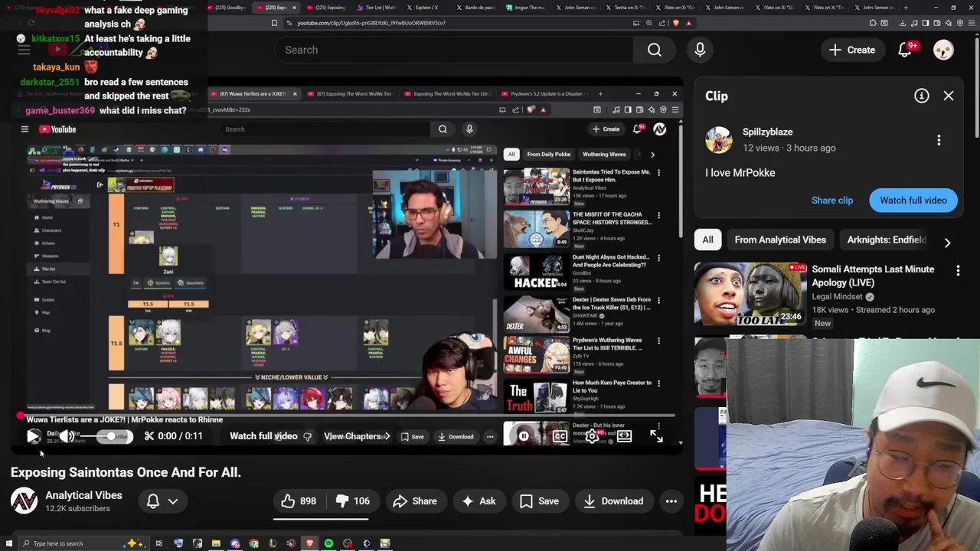Open the Clip info icon
The image size is (980, 551).
click(922, 96)
